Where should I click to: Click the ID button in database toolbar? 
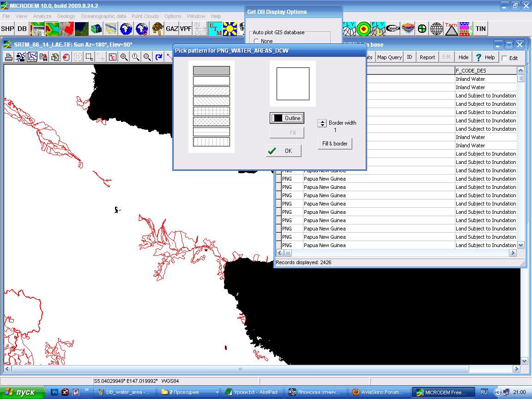click(410, 57)
